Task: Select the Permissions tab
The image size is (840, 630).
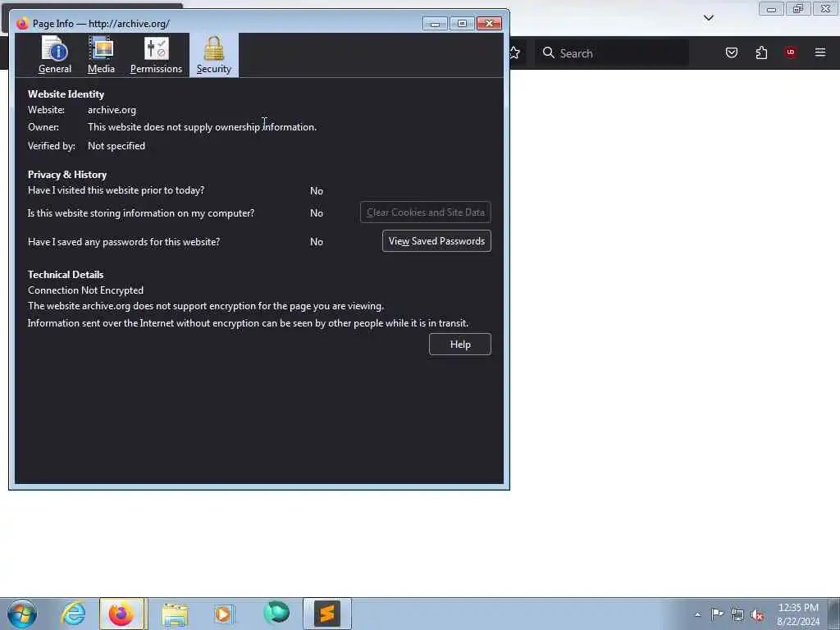Action: tap(156, 55)
